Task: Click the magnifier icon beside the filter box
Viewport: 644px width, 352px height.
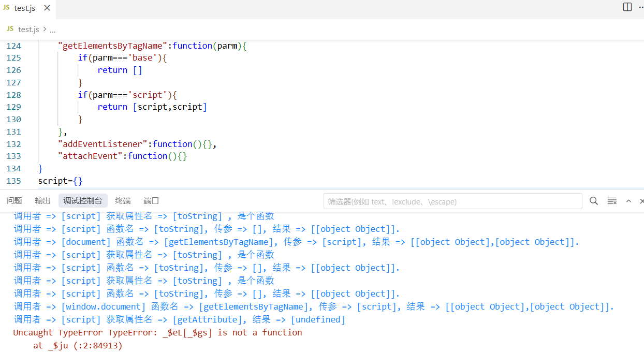Action: (594, 201)
